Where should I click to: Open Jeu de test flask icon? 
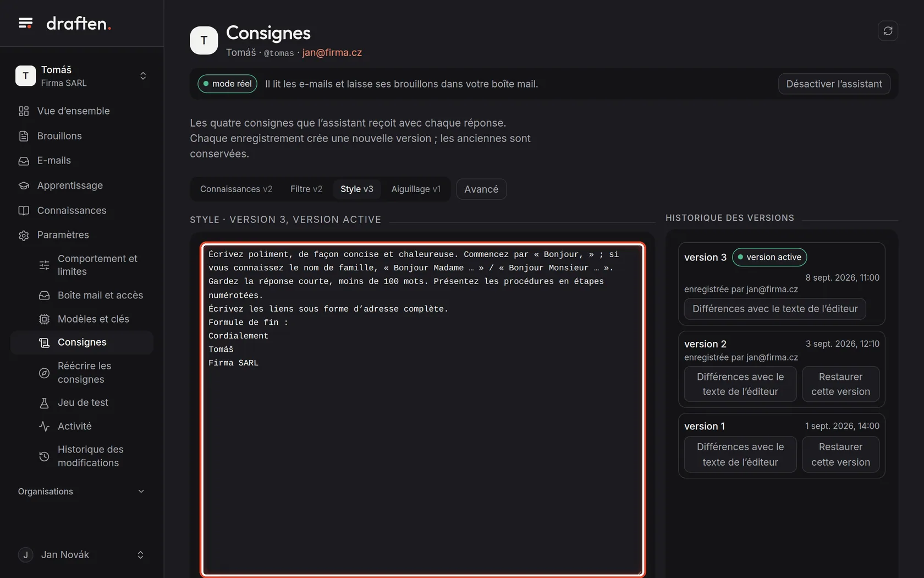click(x=44, y=403)
